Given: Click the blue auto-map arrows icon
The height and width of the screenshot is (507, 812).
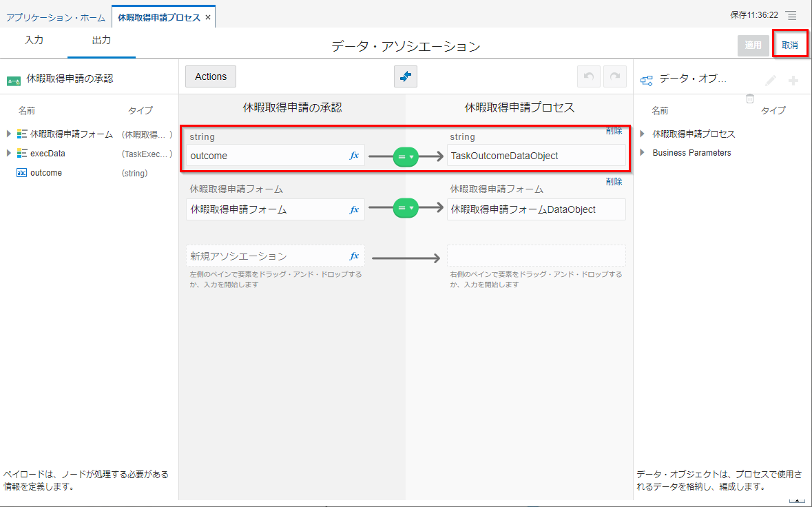Looking at the screenshot, I should [x=406, y=76].
